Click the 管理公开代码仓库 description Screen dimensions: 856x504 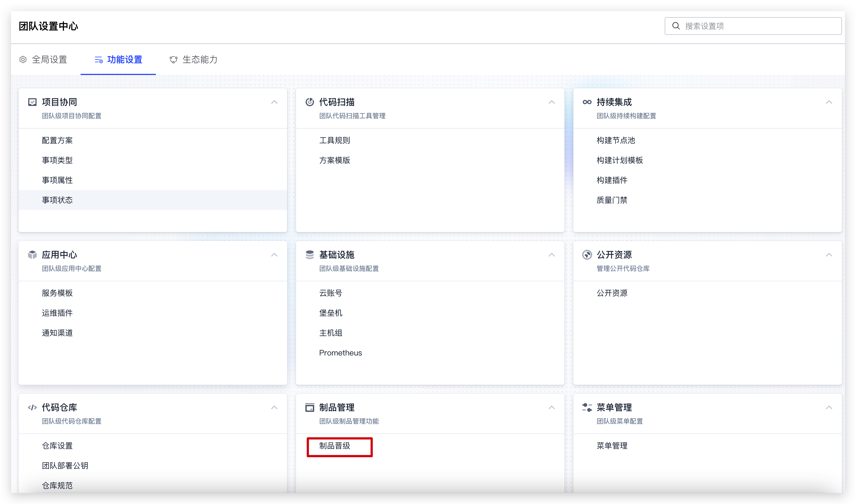point(623,269)
